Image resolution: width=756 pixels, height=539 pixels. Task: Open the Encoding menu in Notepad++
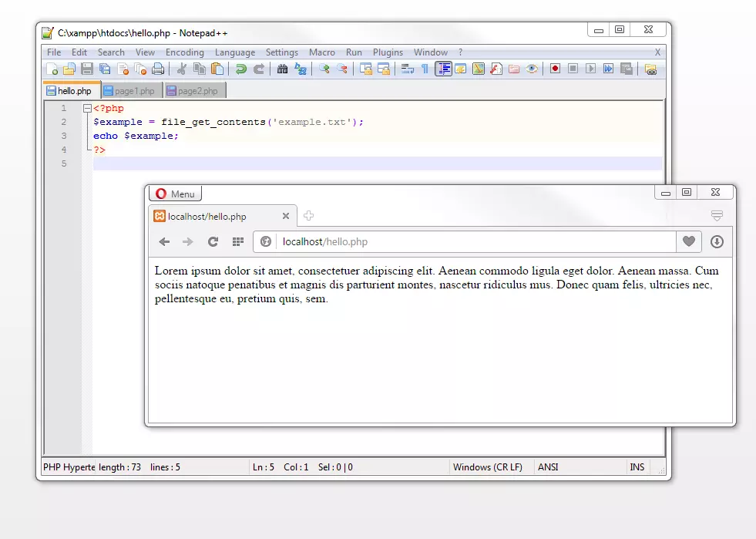tap(184, 52)
